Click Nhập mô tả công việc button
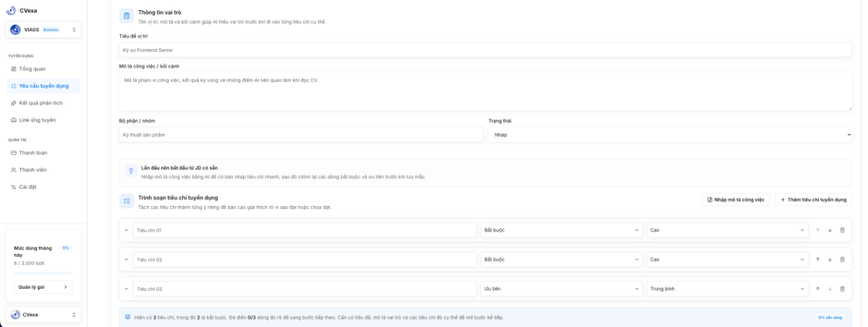Screen dimensions: 868x327 click(x=736, y=199)
